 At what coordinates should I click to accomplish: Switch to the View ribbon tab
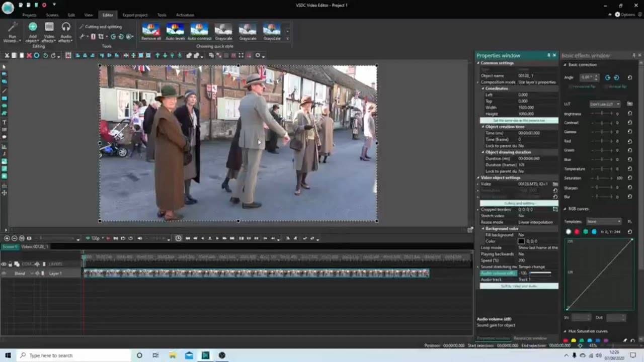coord(89,15)
